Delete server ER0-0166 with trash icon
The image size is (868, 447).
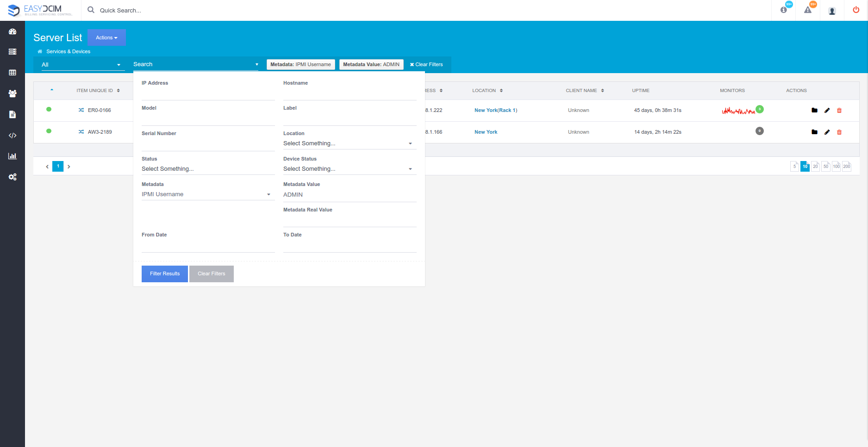pos(839,111)
